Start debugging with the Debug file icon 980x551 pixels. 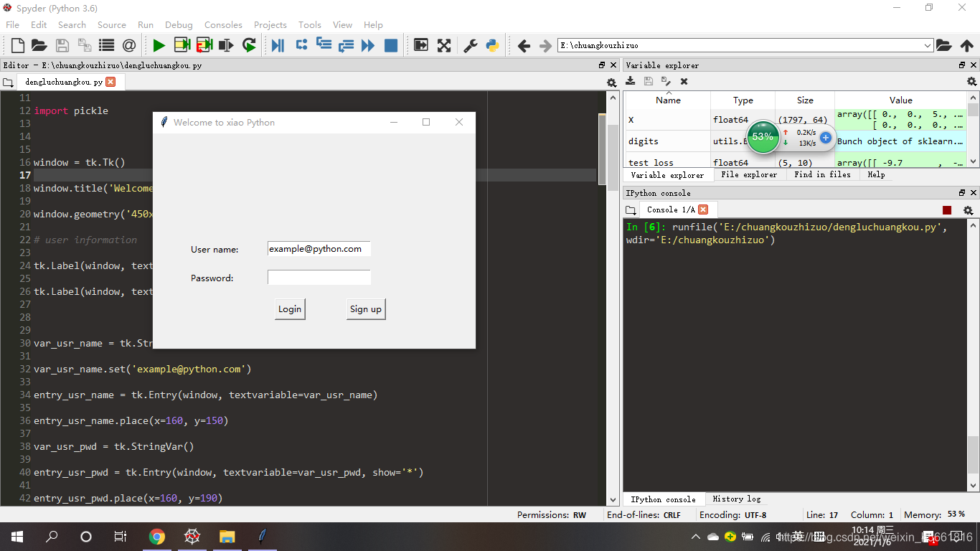278,46
